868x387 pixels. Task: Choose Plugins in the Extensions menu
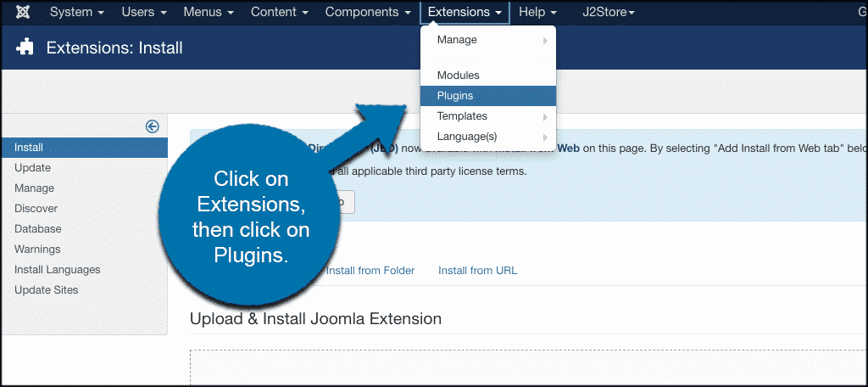pos(487,95)
